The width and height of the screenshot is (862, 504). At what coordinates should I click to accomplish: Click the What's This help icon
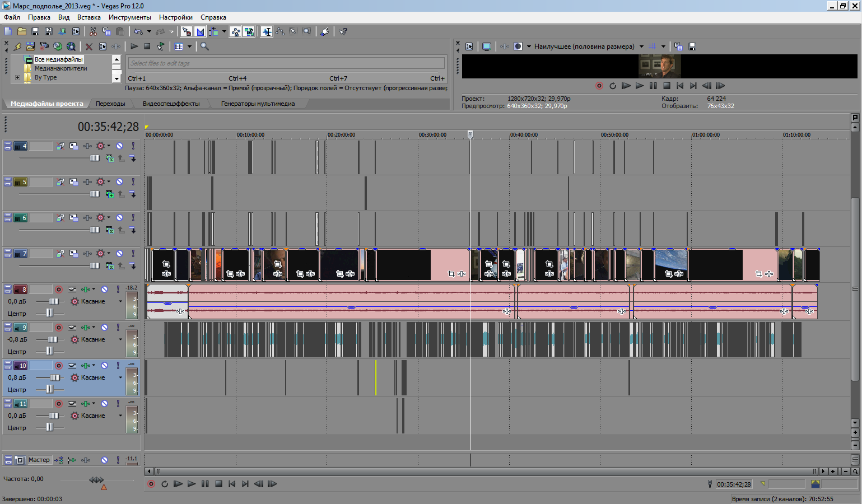(x=343, y=31)
